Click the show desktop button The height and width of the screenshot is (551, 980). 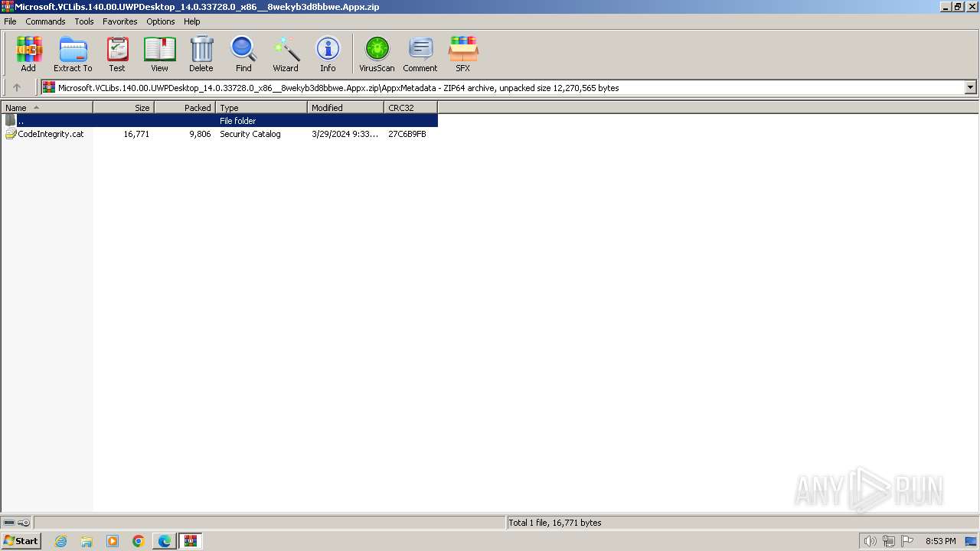(x=972, y=541)
